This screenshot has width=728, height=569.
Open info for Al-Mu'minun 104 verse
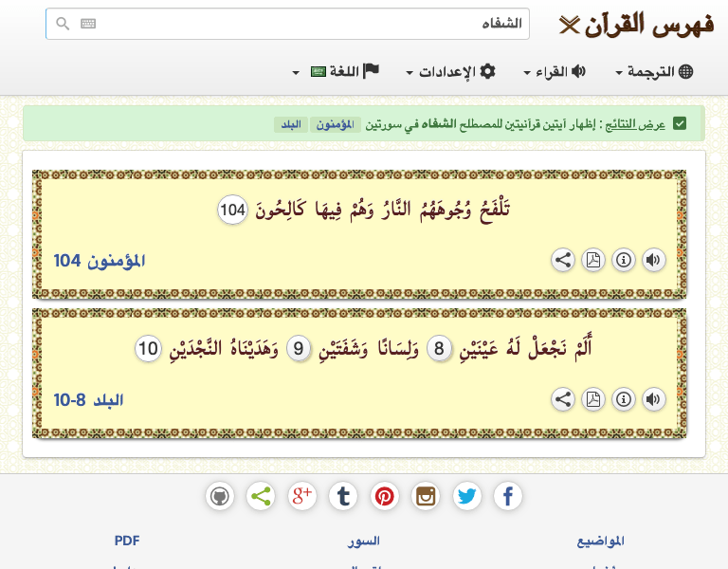point(623,260)
